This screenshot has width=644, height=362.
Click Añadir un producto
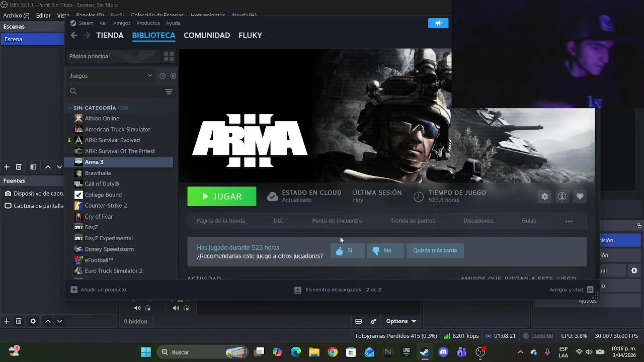tap(99, 290)
